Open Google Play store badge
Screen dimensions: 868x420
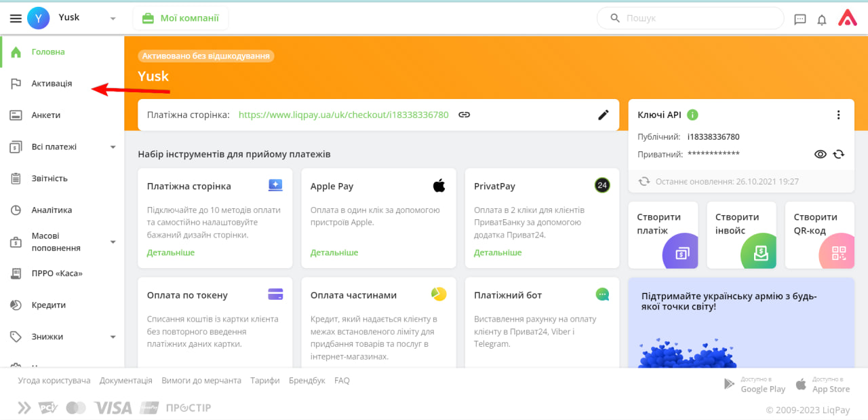click(754, 385)
